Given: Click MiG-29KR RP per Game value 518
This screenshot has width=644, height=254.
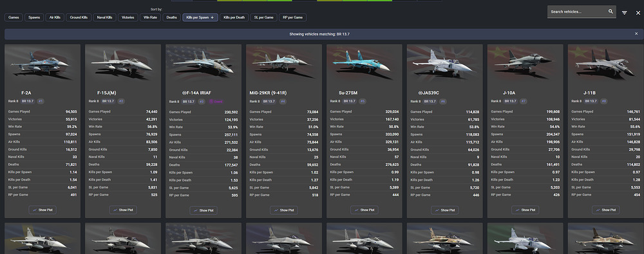Looking at the screenshot, I should (x=316, y=195).
